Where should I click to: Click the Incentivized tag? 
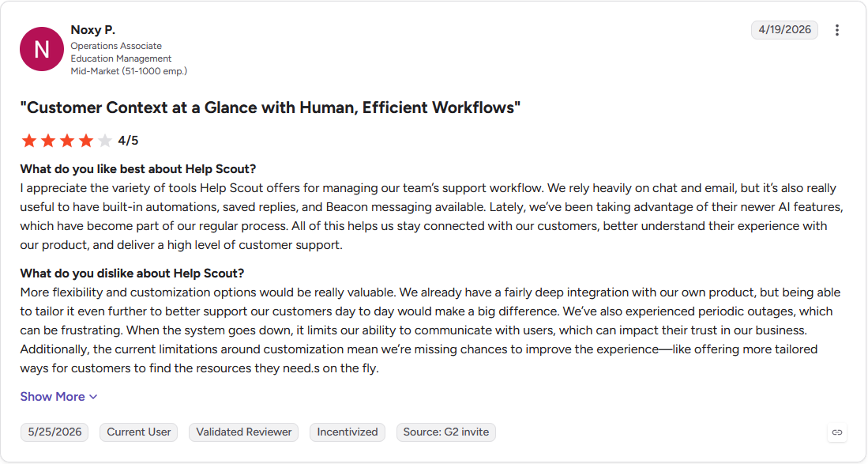(347, 432)
